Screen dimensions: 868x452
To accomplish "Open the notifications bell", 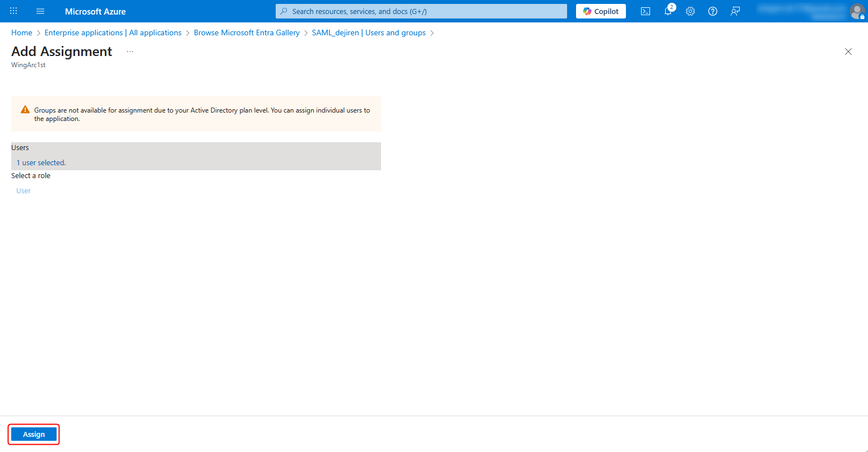I will click(668, 11).
